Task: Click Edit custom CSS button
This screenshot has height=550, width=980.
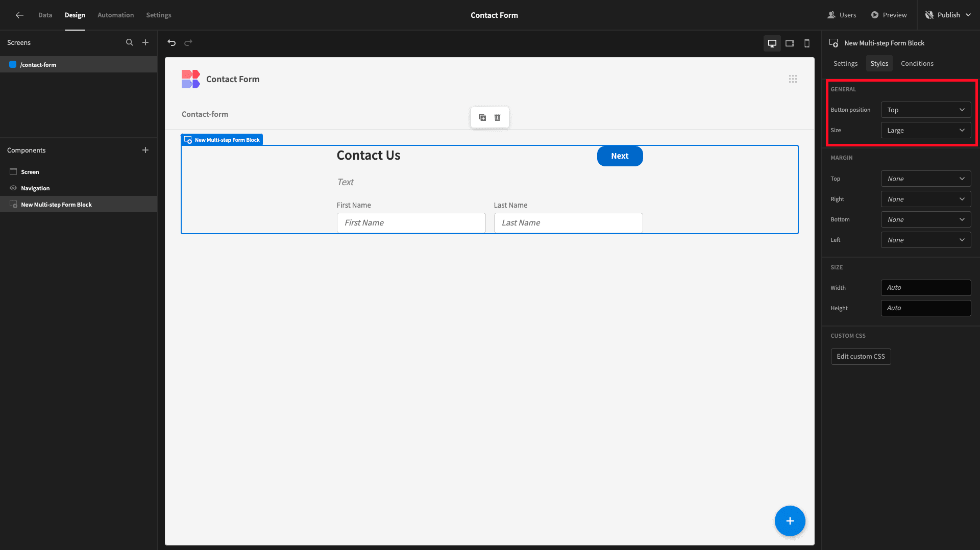Action: tap(861, 357)
